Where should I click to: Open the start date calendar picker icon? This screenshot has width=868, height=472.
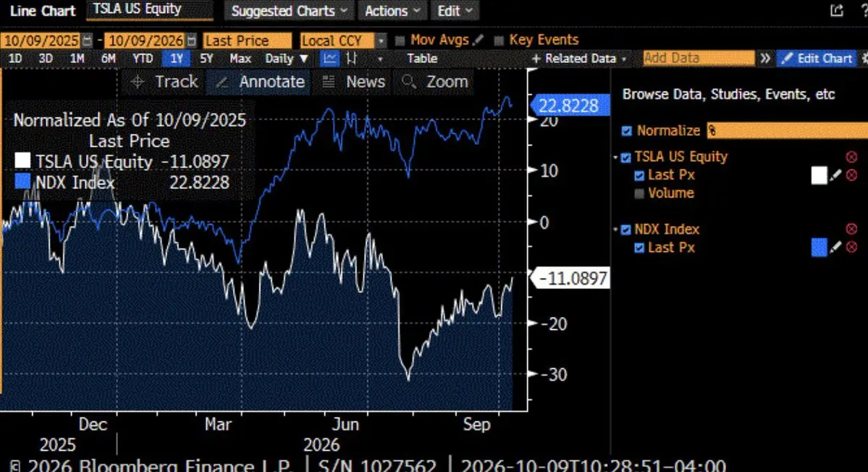87,41
